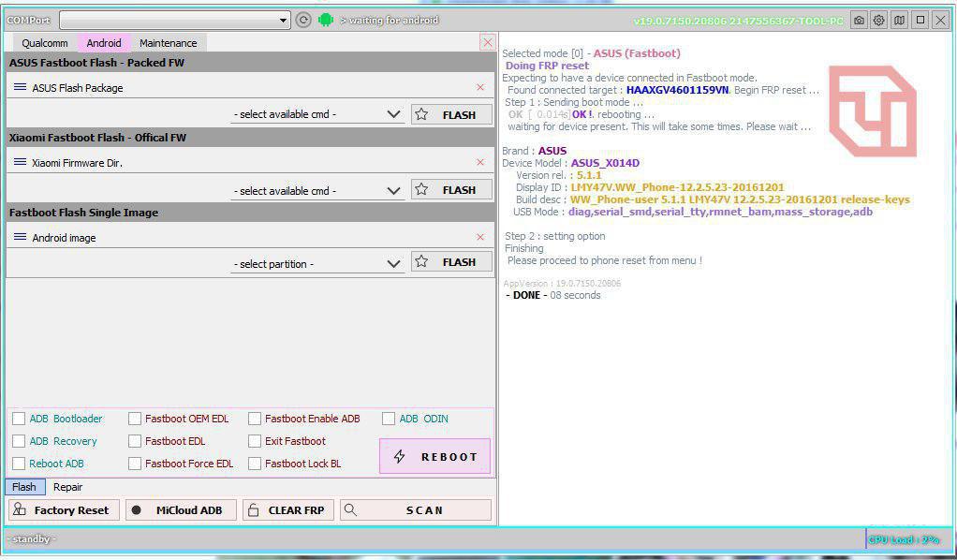This screenshot has height=560, width=957.
Task: Clear the ASUS Flash Package field
Action: tap(480, 87)
